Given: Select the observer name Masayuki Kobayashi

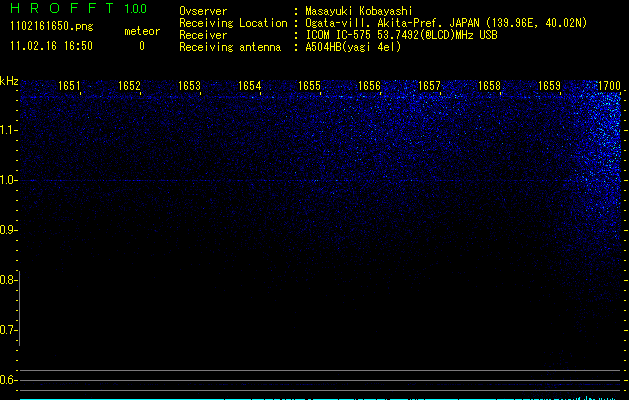Looking at the screenshot, I should pyautogui.click(x=359, y=11).
